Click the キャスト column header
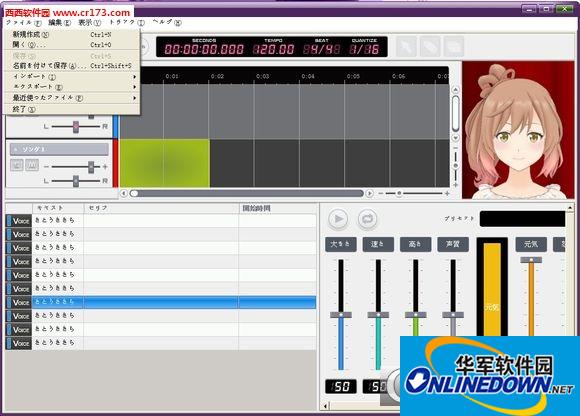This screenshot has height=416, width=580. click(x=58, y=208)
